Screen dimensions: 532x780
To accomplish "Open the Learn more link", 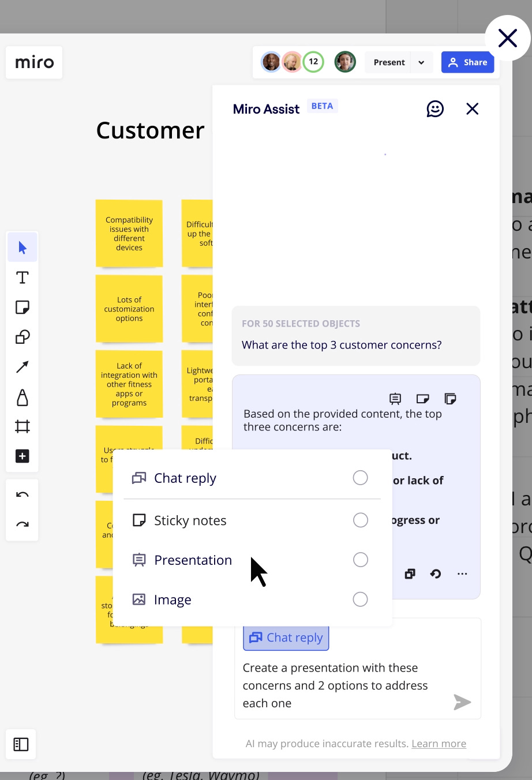I will [x=439, y=744].
